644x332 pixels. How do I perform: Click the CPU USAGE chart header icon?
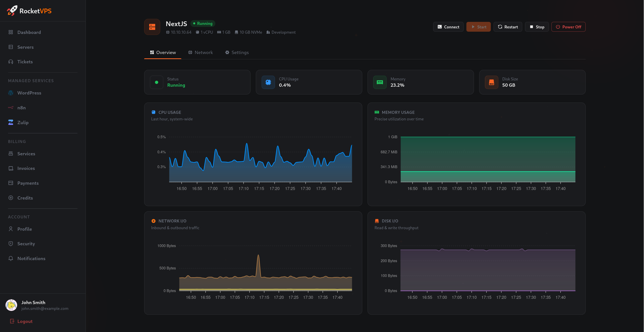point(153,112)
